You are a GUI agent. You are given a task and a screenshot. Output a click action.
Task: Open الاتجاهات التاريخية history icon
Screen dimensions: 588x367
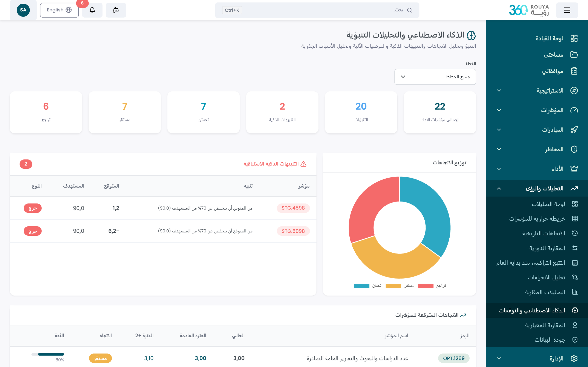575,233
